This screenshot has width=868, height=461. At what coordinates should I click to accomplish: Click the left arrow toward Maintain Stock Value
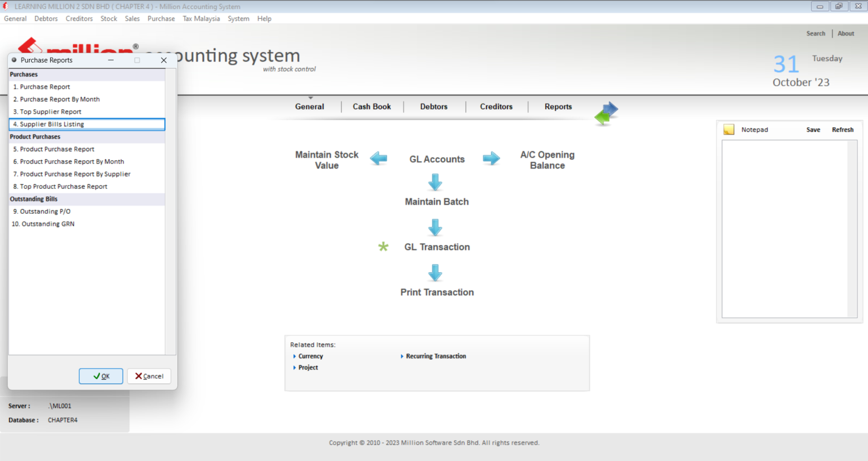379,159
